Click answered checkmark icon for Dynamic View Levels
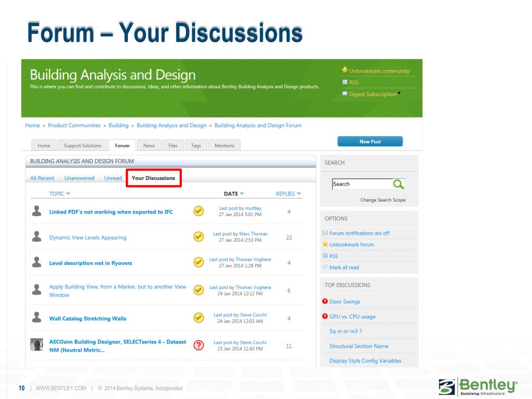This screenshot has width=532, height=399. point(198,236)
